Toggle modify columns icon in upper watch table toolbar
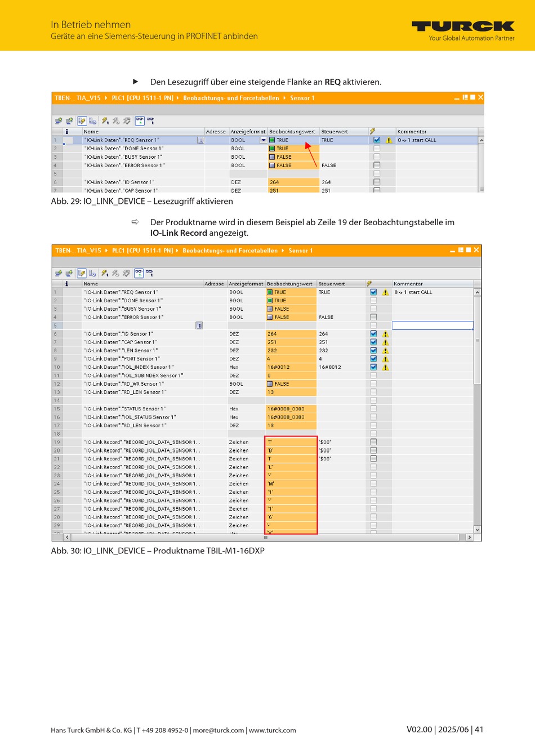 (x=82, y=121)
